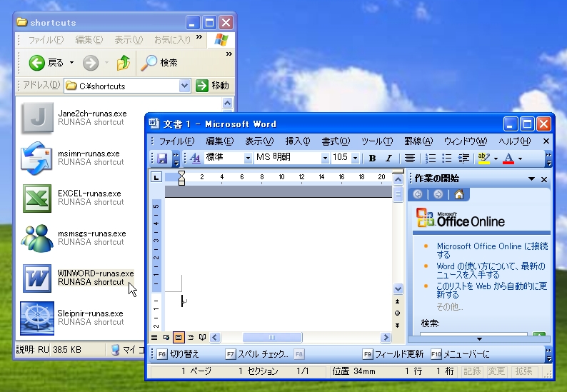Click F6 切り替え function key button
The height and width of the screenshot is (392, 567).
pyautogui.click(x=178, y=354)
